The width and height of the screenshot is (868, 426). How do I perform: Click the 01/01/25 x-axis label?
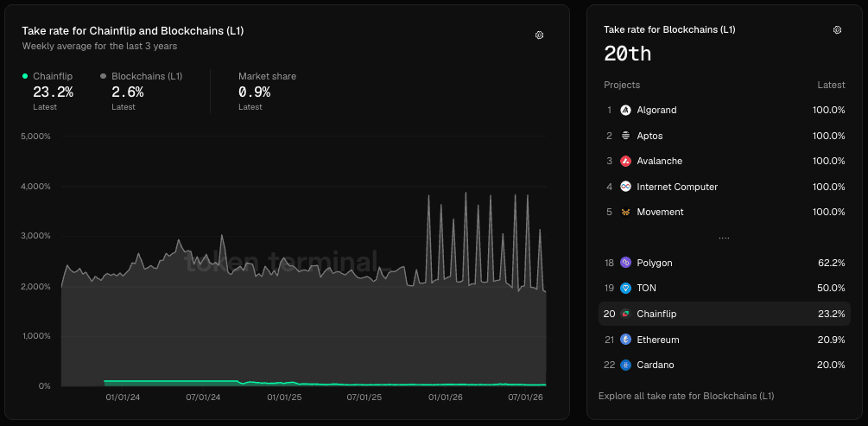click(284, 397)
